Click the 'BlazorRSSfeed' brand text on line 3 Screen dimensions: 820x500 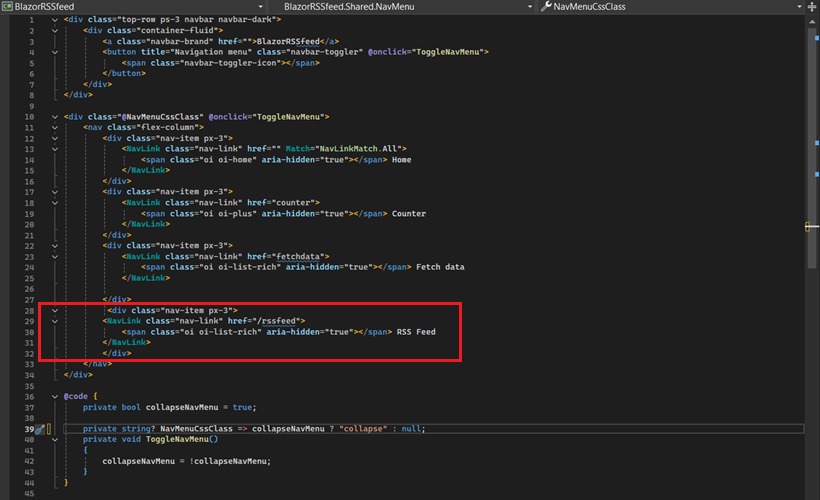click(288, 41)
